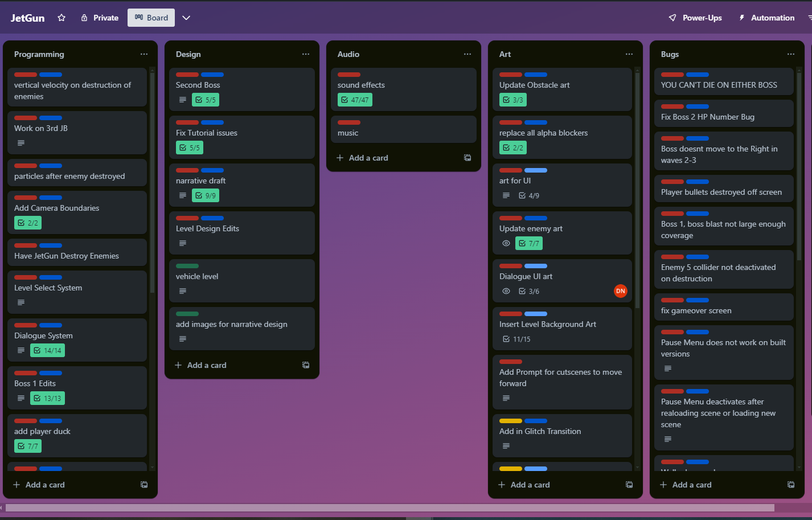The image size is (812, 520).
Task: Click the JetGun board title
Action: pos(27,18)
